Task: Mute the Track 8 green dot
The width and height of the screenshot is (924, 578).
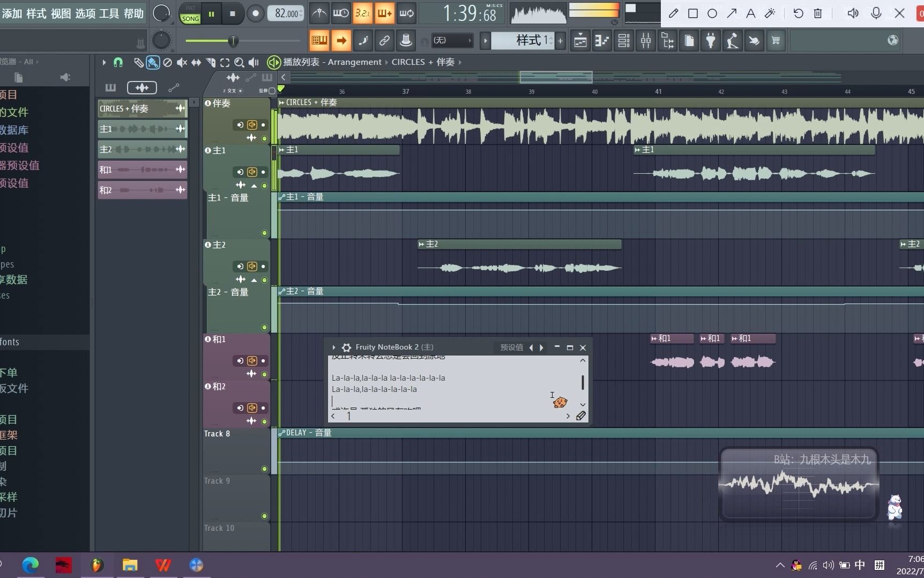Action: click(x=264, y=469)
